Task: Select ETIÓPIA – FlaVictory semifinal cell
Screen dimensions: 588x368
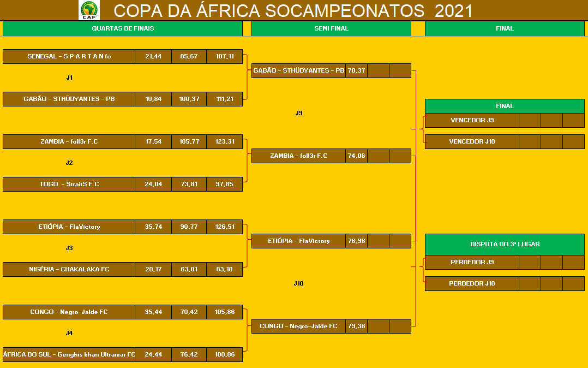Action: 298,241
